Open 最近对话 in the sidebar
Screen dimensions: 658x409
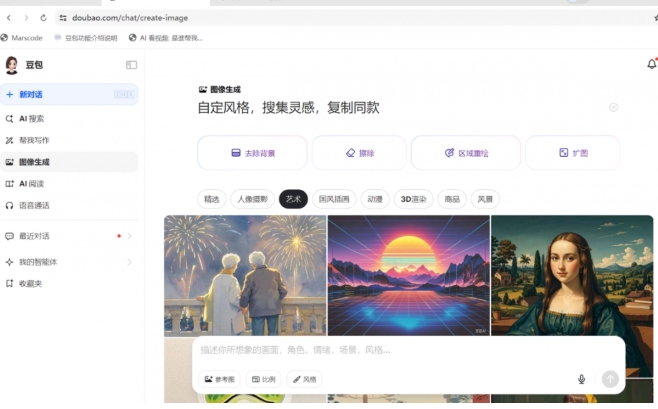click(69, 236)
